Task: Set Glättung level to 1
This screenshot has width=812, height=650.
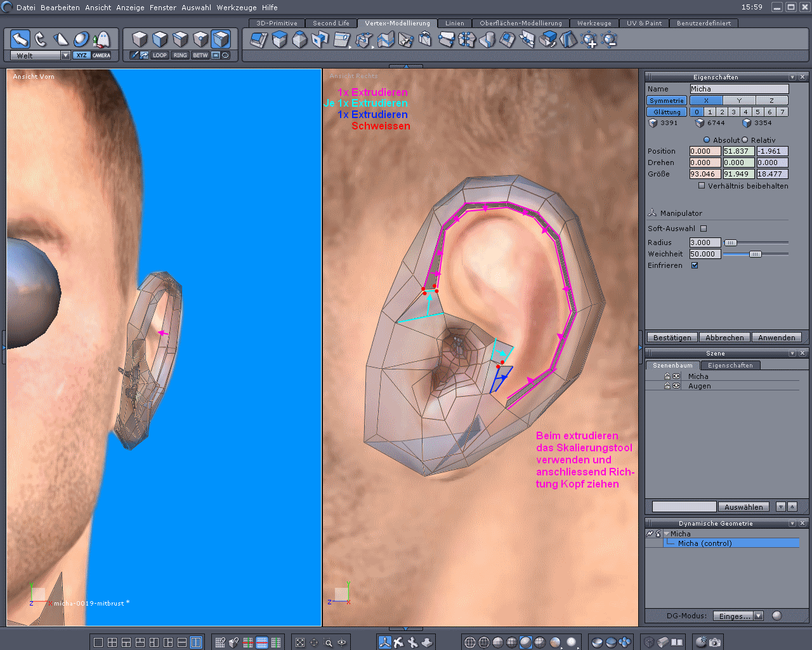Action: (x=709, y=112)
